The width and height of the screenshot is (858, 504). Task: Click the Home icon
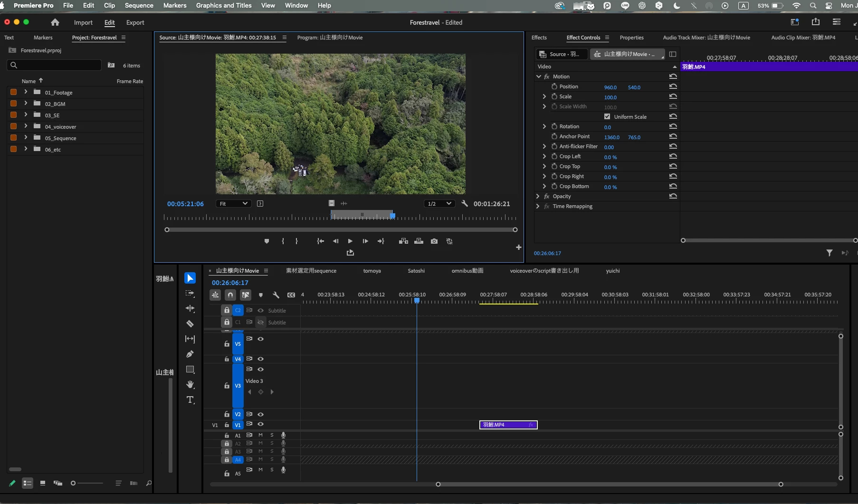(55, 22)
